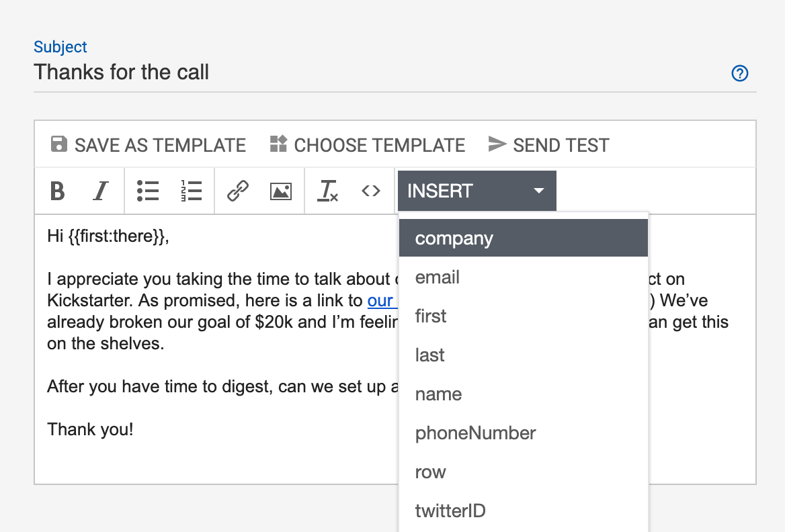785x532 pixels.
Task: Insert a hyperlink using the link icon
Action: coord(237,191)
